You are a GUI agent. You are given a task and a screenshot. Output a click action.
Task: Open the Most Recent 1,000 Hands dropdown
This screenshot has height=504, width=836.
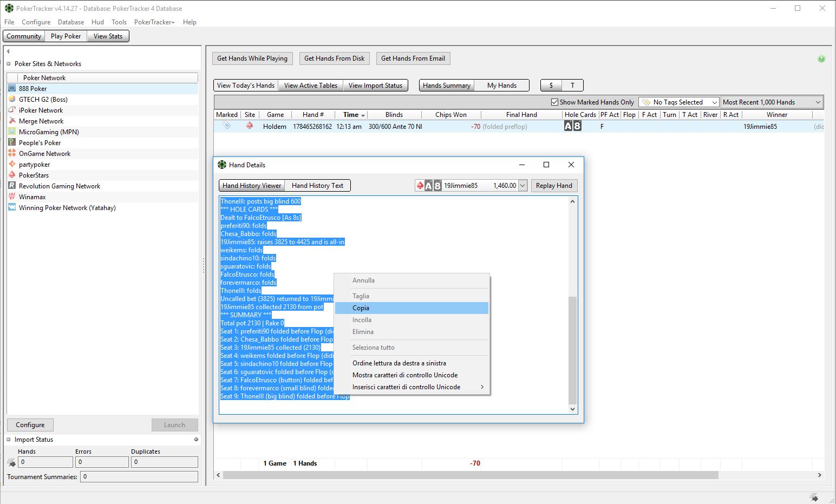coord(772,102)
